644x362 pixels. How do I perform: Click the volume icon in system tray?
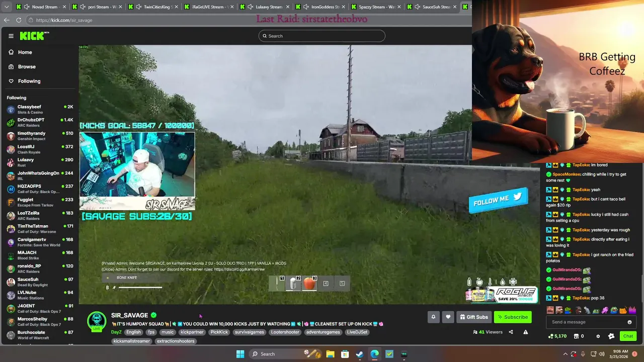(603, 354)
